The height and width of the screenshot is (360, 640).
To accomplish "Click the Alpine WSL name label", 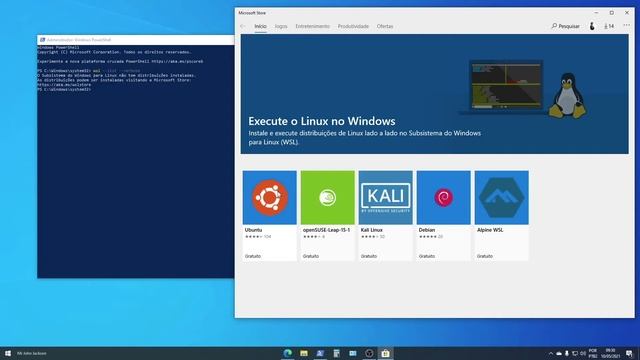I will 490,230.
